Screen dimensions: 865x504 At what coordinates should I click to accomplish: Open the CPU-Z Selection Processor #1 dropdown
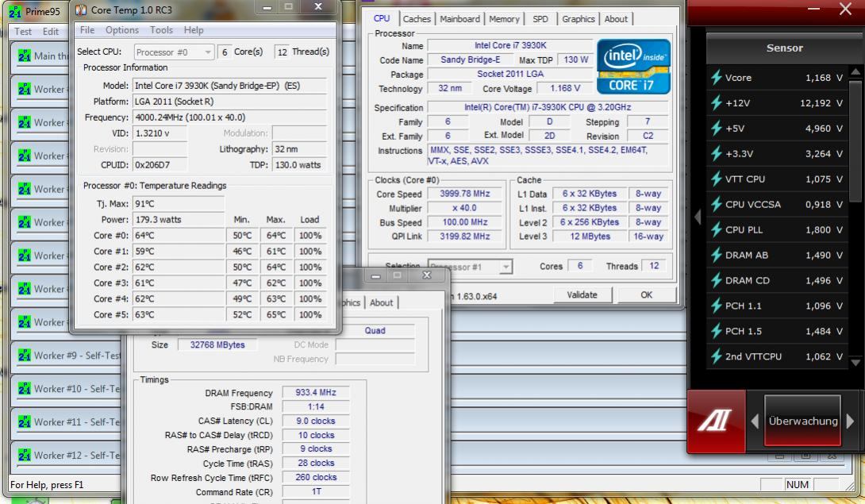pyautogui.click(x=470, y=267)
